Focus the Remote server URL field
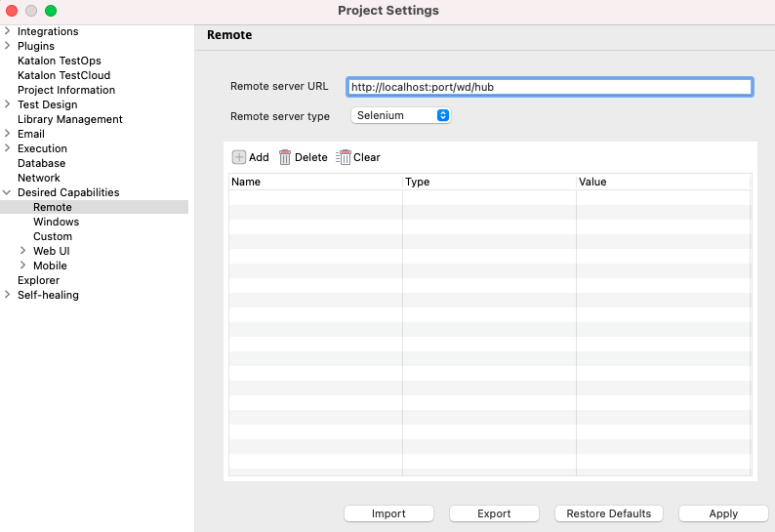This screenshot has width=775, height=532. click(x=550, y=87)
